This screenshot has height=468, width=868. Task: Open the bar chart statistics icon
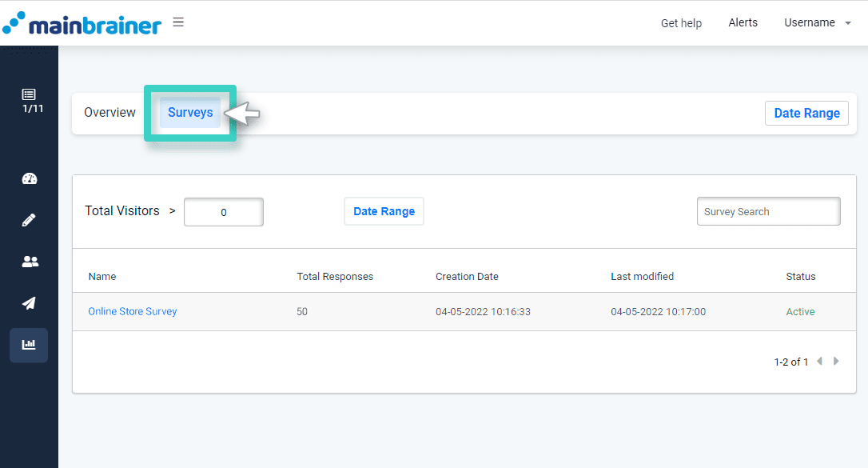pos(29,345)
